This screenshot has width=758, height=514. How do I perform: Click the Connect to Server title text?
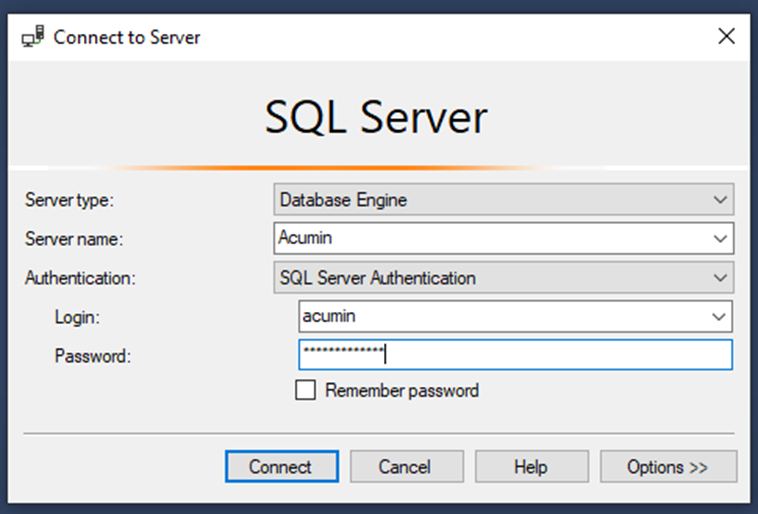point(127,37)
